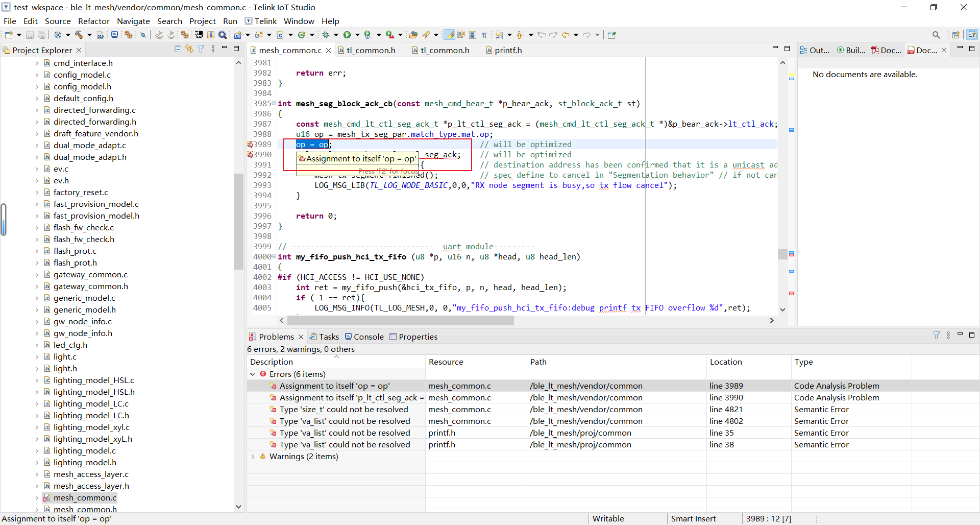Screen dimensions: 980x525
Task: Click the New file toolbar icon
Action: point(9,35)
